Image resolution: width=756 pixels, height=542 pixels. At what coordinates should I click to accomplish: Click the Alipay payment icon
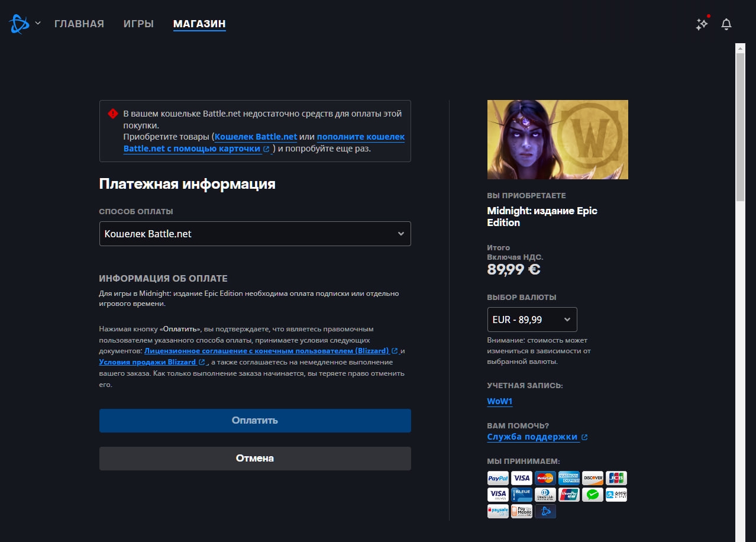616,495
